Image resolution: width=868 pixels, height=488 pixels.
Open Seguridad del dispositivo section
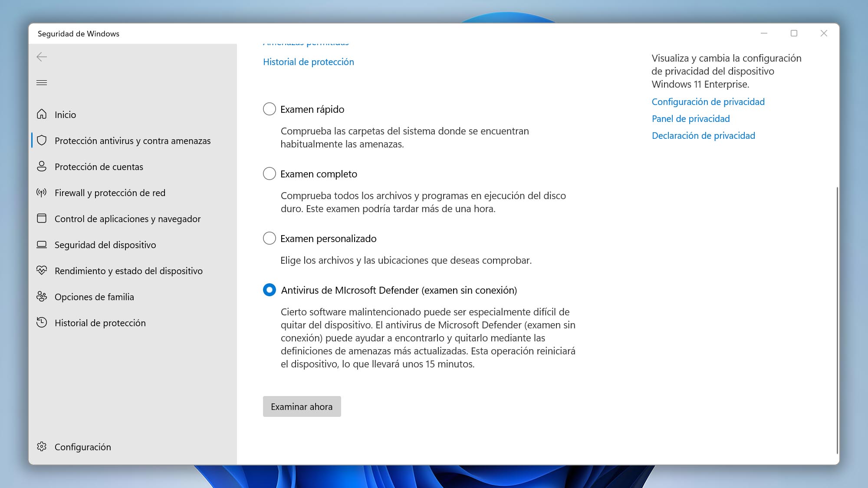point(133,245)
